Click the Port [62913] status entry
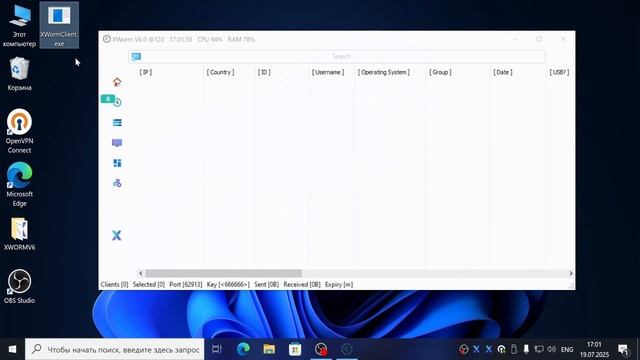 (186, 284)
